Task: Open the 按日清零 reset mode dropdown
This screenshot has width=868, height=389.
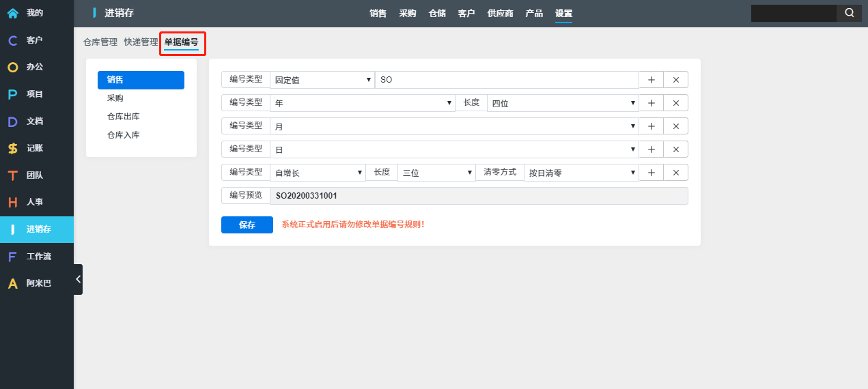Action: [581, 173]
